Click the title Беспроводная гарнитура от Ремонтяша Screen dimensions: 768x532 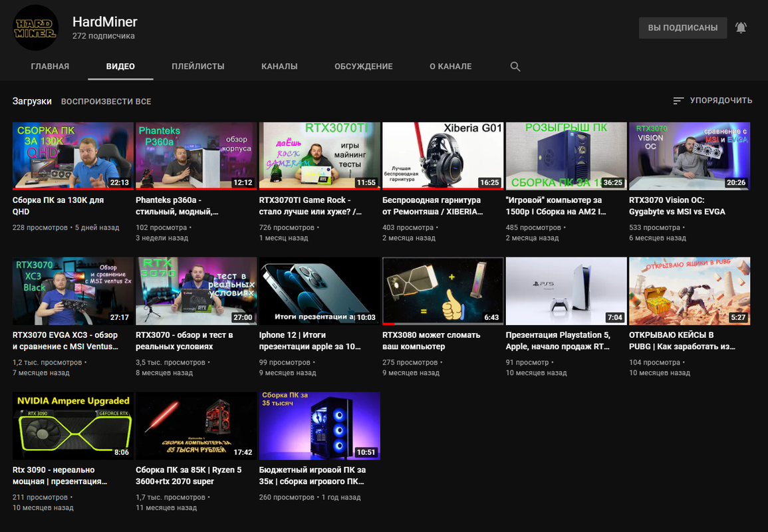[x=433, y=205]
